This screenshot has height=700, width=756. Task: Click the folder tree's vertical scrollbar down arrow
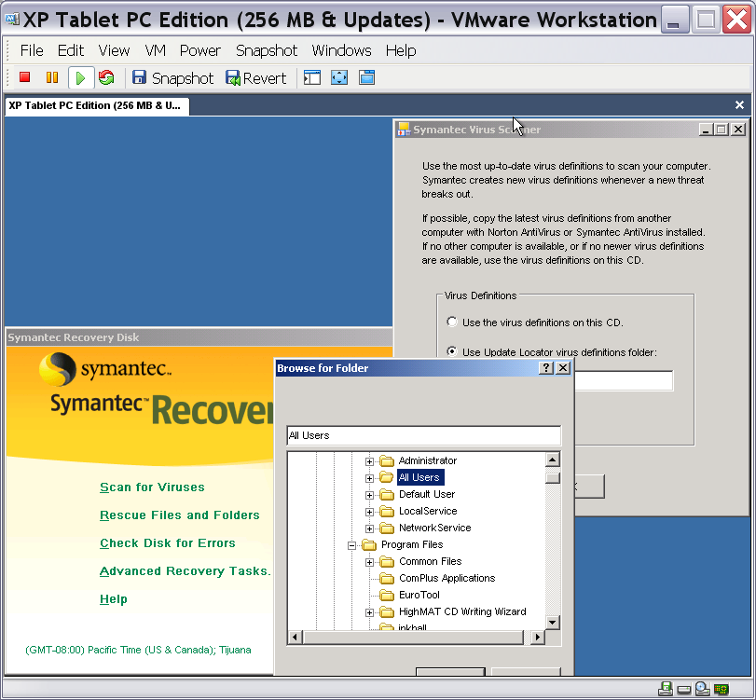(x=553, y=622)
